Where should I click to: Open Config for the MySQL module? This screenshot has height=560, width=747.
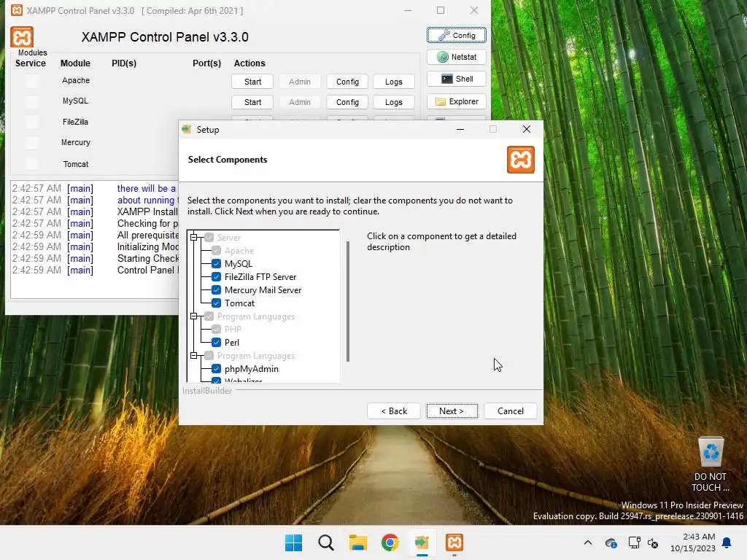coord(347,102)
